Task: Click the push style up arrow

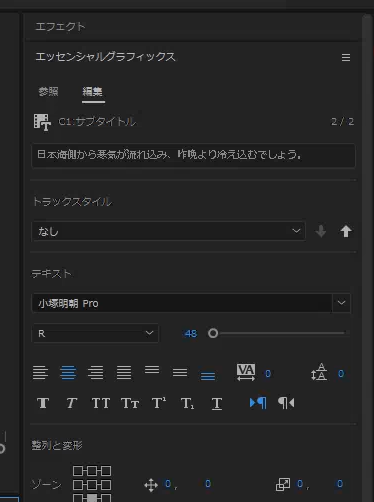Action: tap(346, 231)
